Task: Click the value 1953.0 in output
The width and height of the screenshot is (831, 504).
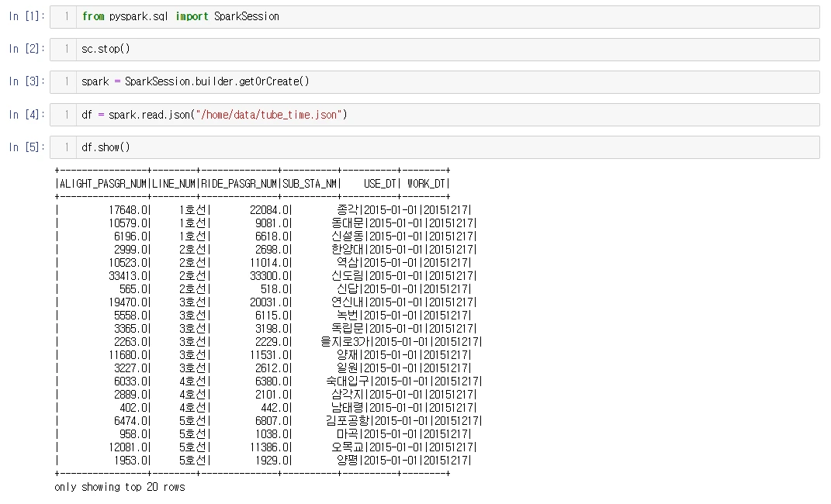Action: coord(130,461)
